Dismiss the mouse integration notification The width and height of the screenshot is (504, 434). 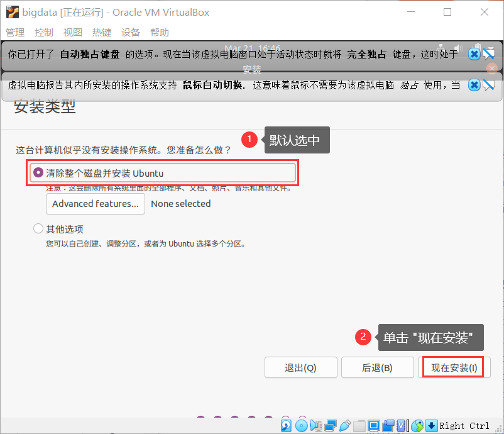474,85
